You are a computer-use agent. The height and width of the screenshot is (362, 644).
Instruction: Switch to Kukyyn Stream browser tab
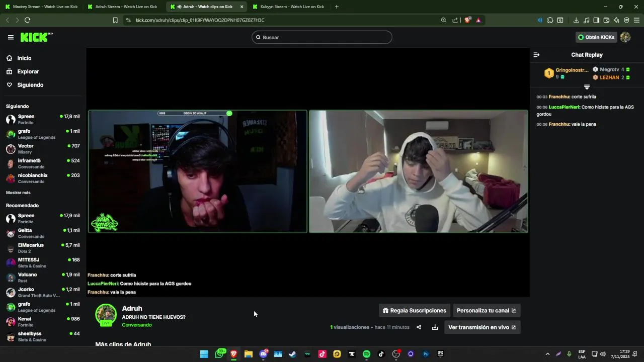pyautogui.click(x=289, y=7)
